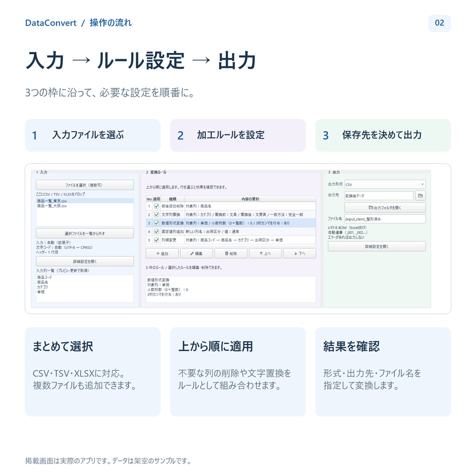
Task: Click the folder browse icon beside 出力先
Action: pyautogui.click(x=420, y=196)
